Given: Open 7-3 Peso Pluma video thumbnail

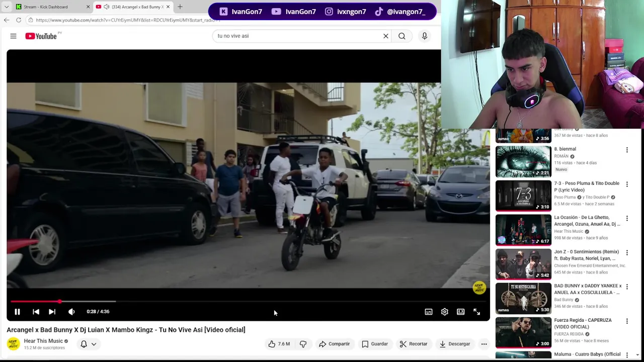Looking at the screenshot, I should [523, 196].
